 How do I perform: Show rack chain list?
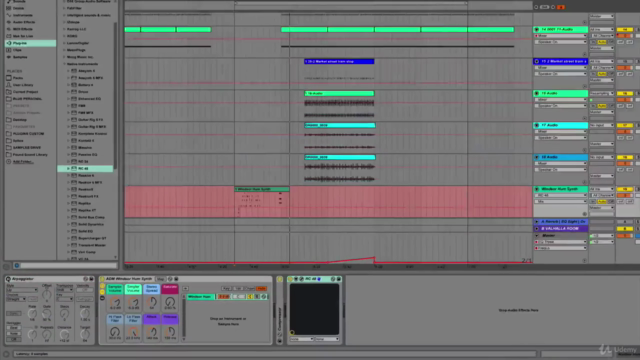click(102, 292)
